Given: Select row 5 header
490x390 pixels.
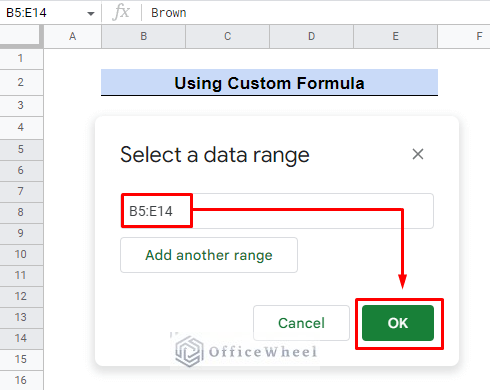Looking at the screenshot, I should click(x=21, y=149).
